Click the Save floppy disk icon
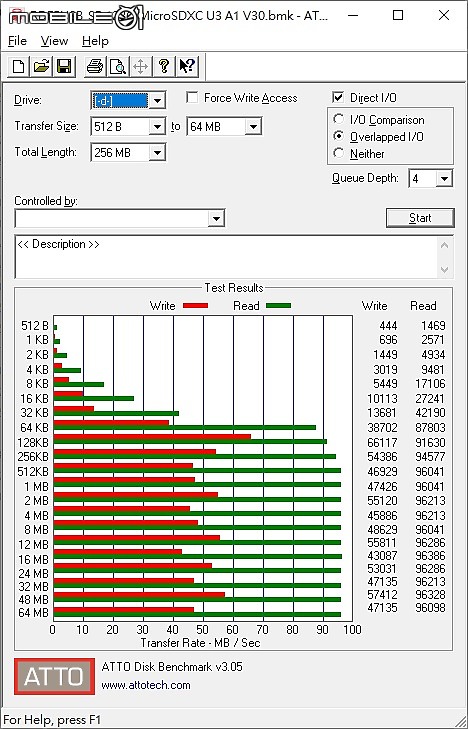The height and width of the screenshot is (729, 468). (x=64, y=66)
